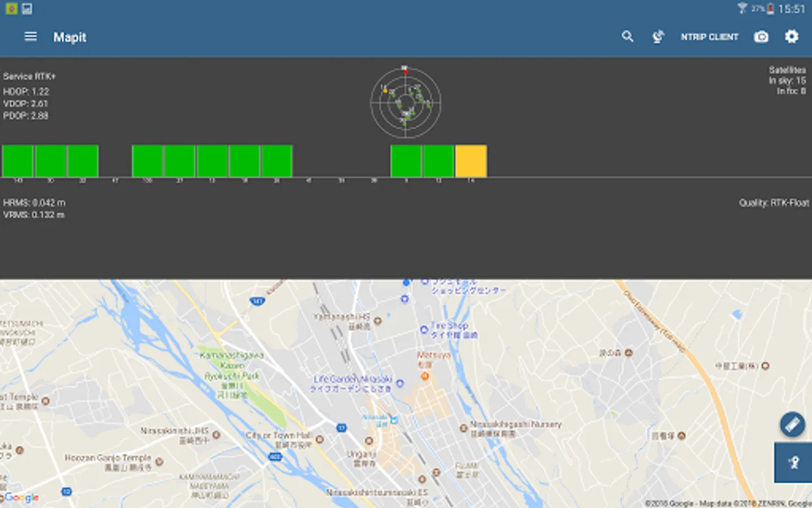Tap the Unganji temple marker
The height and width of the screenshot is (508, 812).
(x=369, y=441)
